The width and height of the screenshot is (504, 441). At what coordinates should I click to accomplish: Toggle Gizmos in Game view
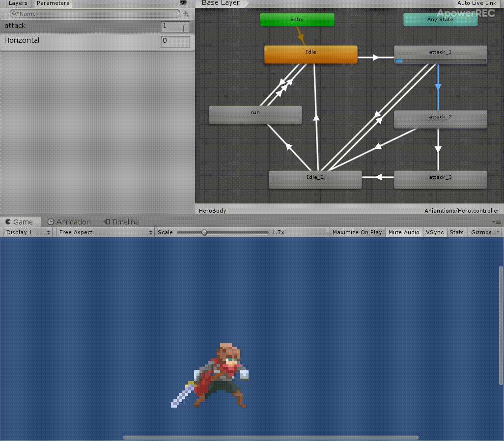(481, 232)
